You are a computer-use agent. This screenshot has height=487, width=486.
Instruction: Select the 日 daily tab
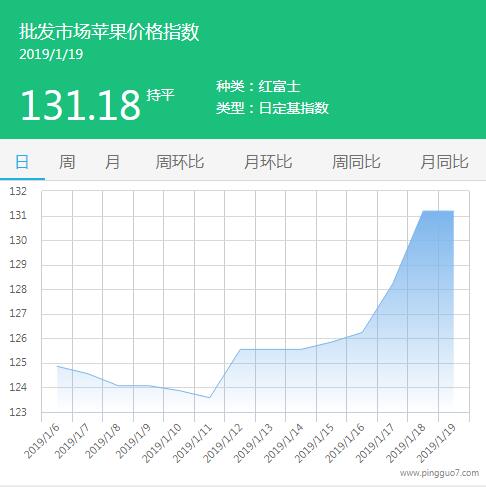tap(22, 162)
